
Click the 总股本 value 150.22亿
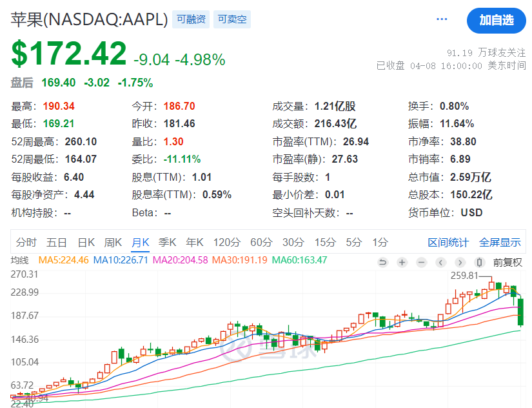pyautogui.click(x=471, y=195)
